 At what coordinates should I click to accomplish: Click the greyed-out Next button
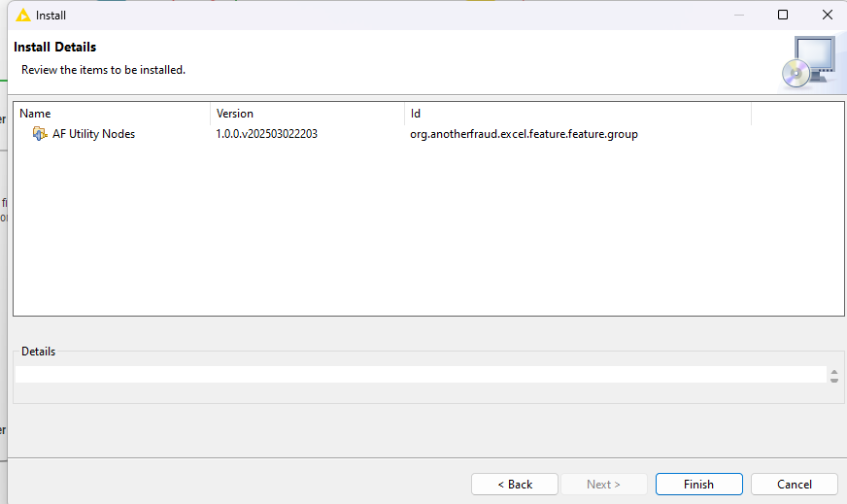[603, 484]
